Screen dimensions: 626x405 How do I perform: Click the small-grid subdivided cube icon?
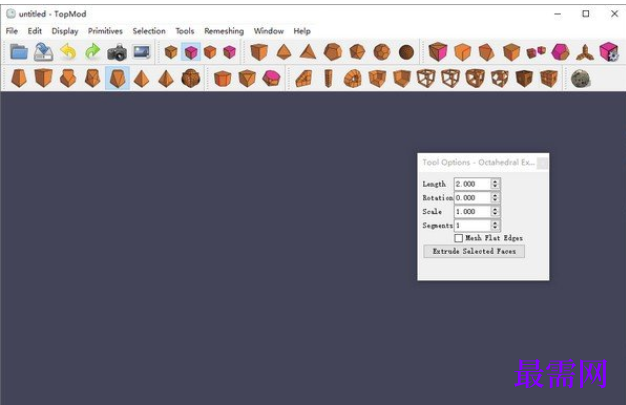(549, 78)
